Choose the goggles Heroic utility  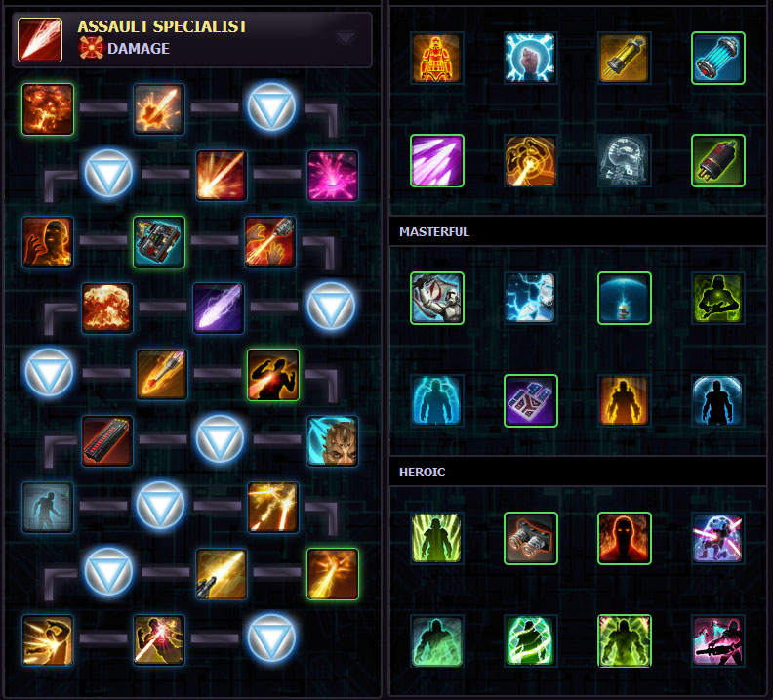click(530, 538)
